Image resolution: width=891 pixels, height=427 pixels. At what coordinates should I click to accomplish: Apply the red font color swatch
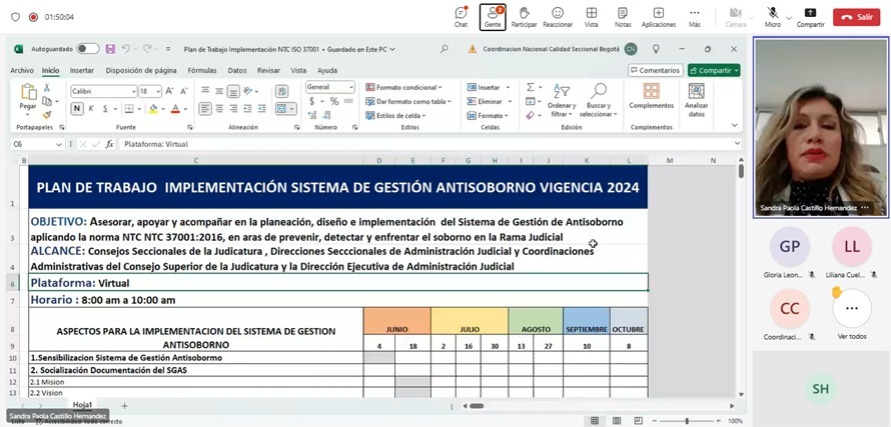[x=176, y=108]
